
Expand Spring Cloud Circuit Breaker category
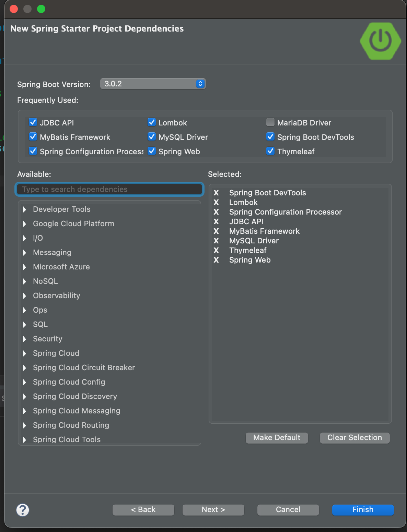tap(25, 368)
